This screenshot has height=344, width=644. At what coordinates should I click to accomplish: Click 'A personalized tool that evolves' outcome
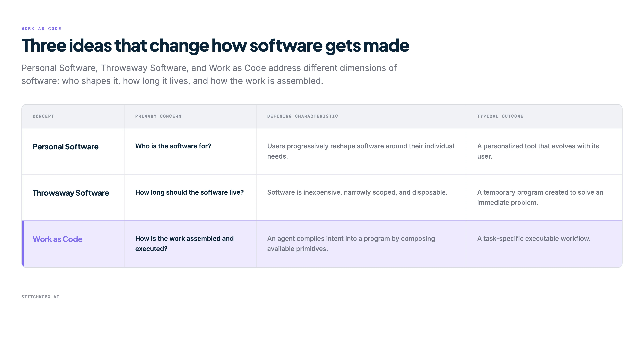click(x=538, y=151)
